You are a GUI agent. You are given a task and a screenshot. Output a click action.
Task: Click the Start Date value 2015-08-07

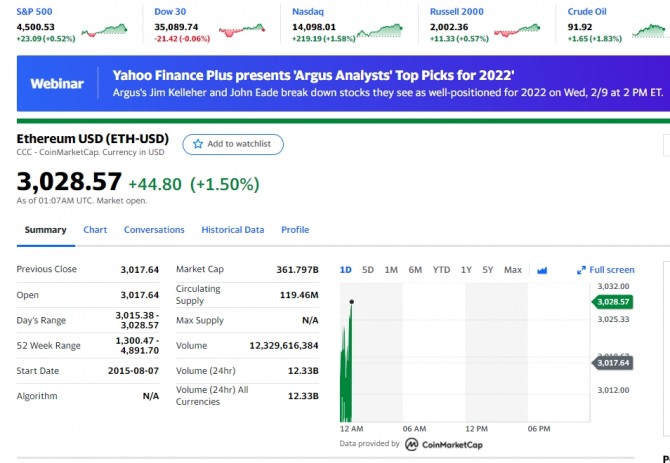pos(133,371)
